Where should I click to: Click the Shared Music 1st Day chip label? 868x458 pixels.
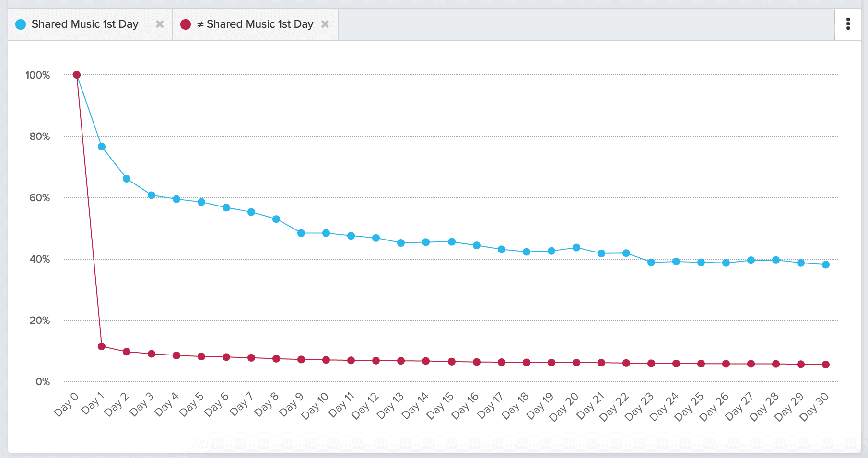85,24
